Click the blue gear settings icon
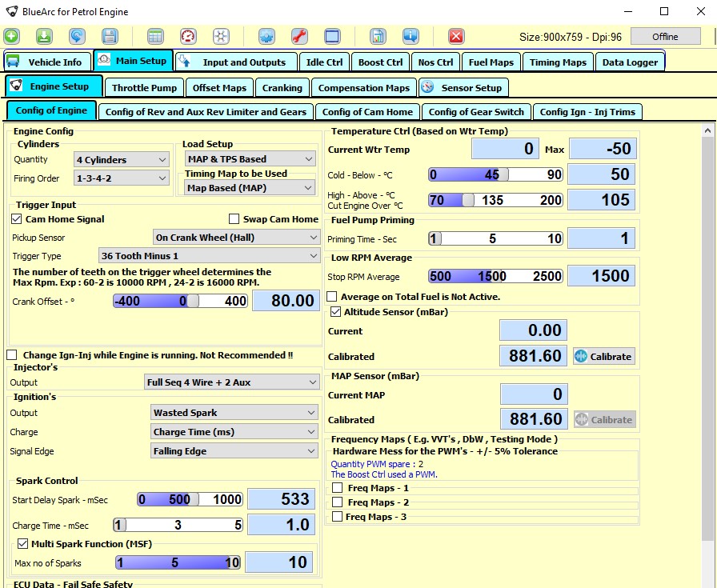 pyautogui.click(x=266, y=37)
